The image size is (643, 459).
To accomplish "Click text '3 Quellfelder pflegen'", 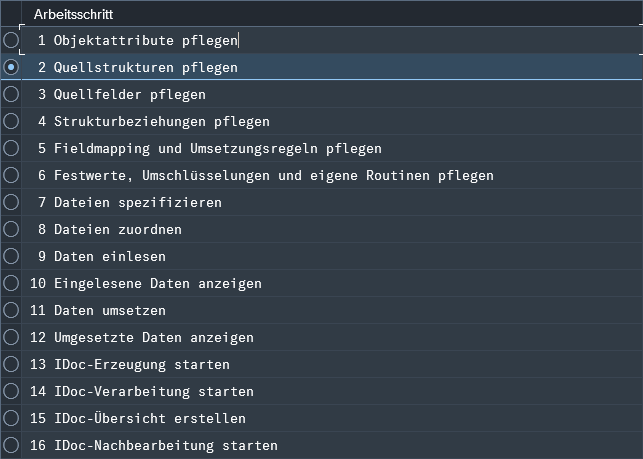I will coord(122,95).
